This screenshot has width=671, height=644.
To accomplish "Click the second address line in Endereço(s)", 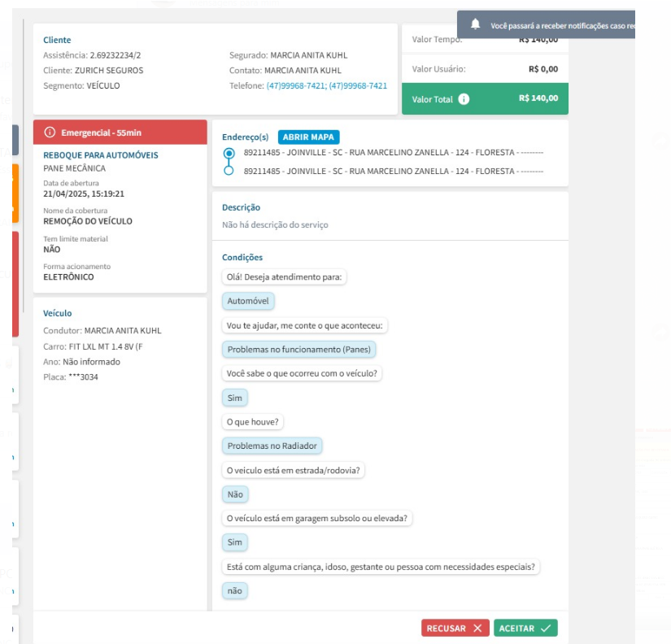I will 394,171.
